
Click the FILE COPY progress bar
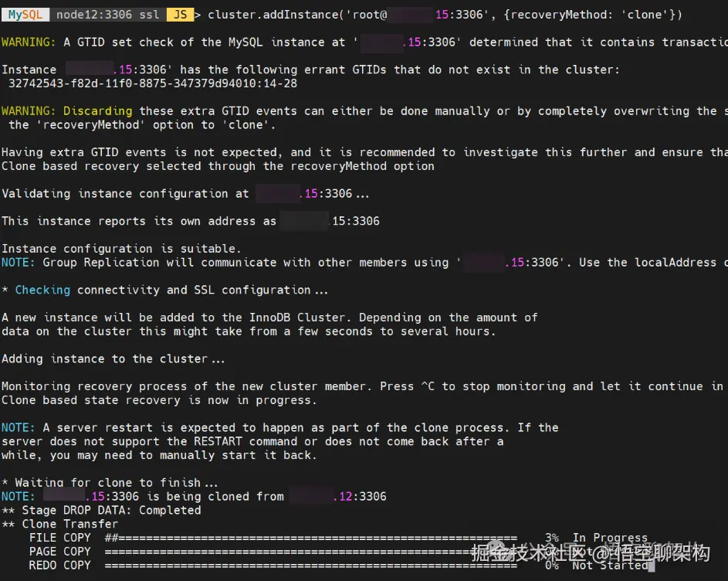point(310,538)
